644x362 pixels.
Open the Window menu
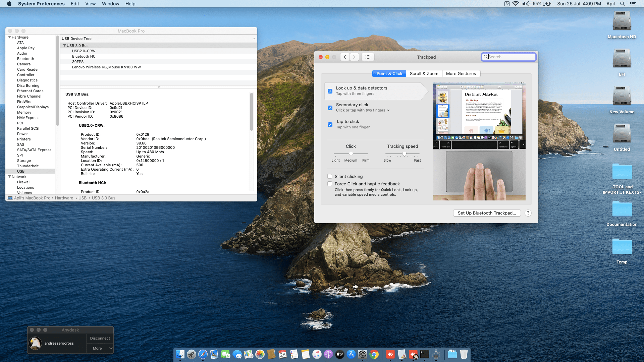(x=111, y=4)
